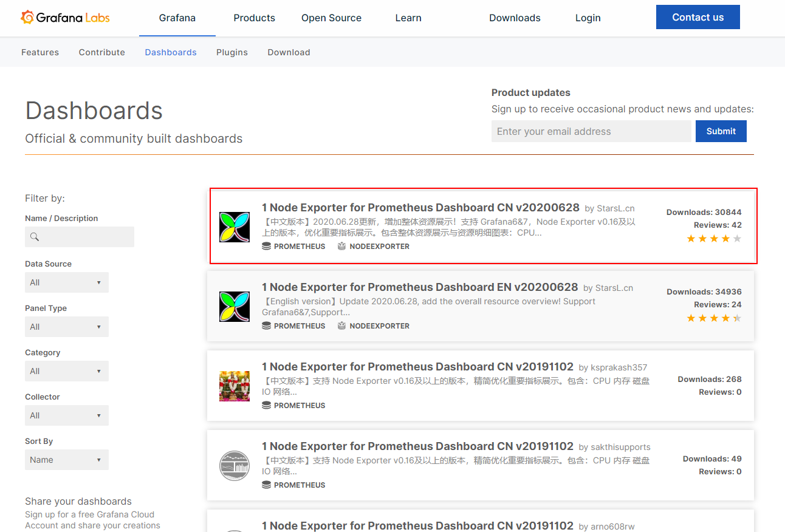Viewport: 785px width, 532px height.
Task: Open the Learn menu
Action: click(408, 18)
